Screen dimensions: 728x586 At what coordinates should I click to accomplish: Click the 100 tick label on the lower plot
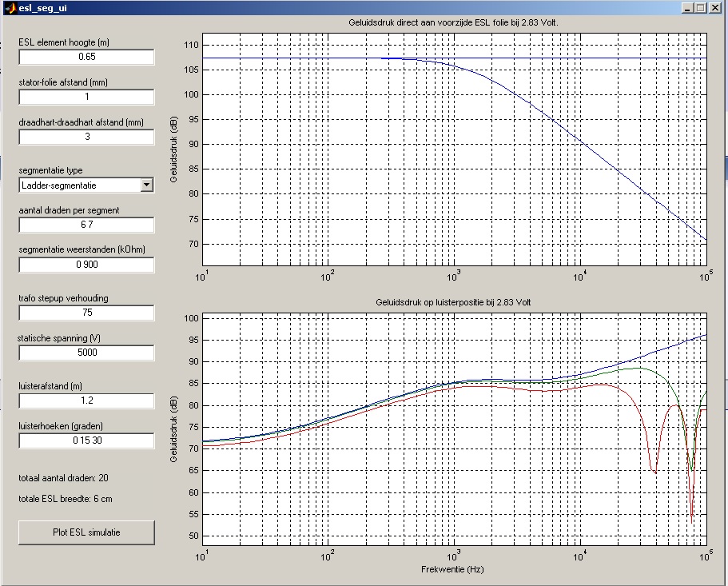(191, 318)
